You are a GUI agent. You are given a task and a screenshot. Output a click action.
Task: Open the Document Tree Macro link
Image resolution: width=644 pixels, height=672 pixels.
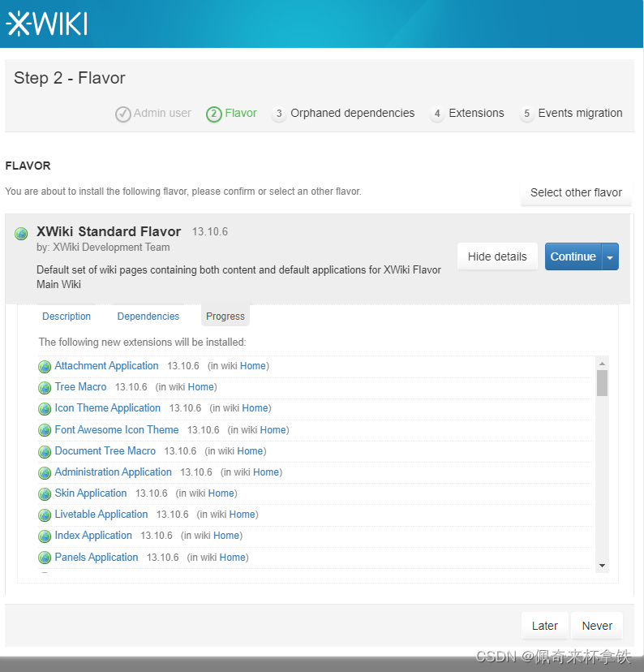(105, 451)
